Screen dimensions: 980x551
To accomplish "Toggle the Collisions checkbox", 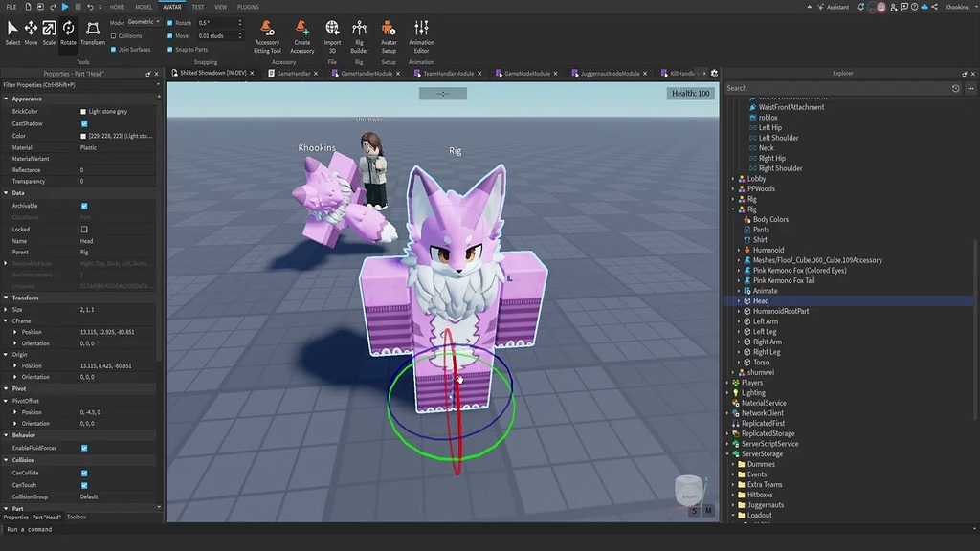I will click(x=113, y=36).
